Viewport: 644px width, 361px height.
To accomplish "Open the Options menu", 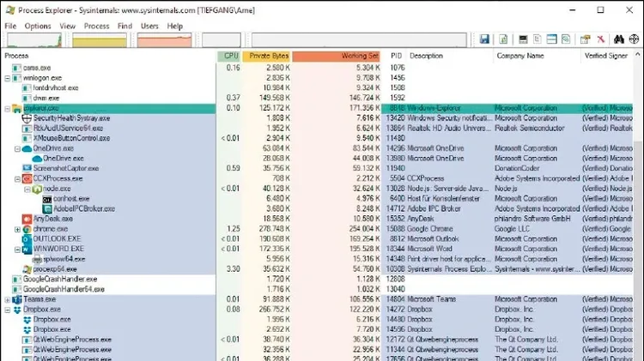I will click(x=38, y=26).
